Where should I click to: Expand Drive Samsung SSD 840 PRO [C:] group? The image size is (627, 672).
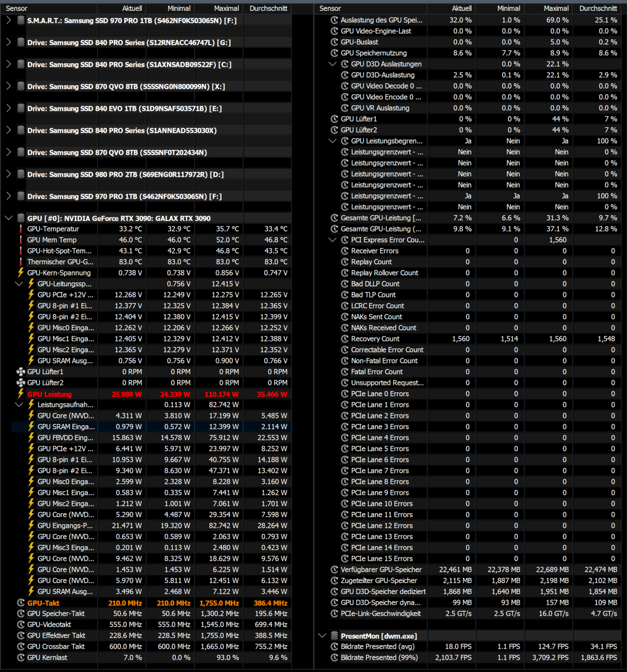click(x=8, y=64)
